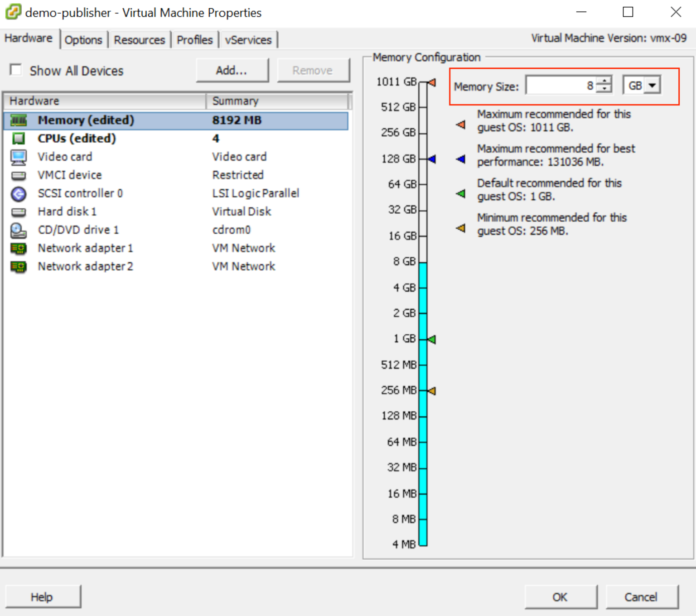Click the Add button
Image resolution: width=696 pixels, height=616 pixels.
point(232,70)
